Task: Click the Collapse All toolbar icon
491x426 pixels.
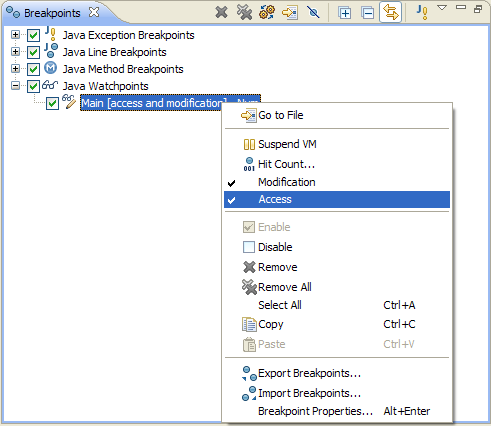Action: (368, 13)
